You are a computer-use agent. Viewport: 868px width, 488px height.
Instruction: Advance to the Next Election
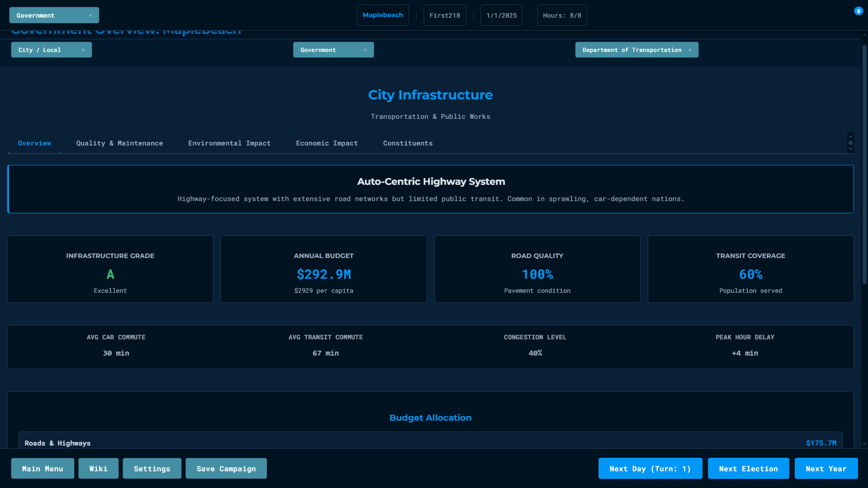click(x=748, y=469)
